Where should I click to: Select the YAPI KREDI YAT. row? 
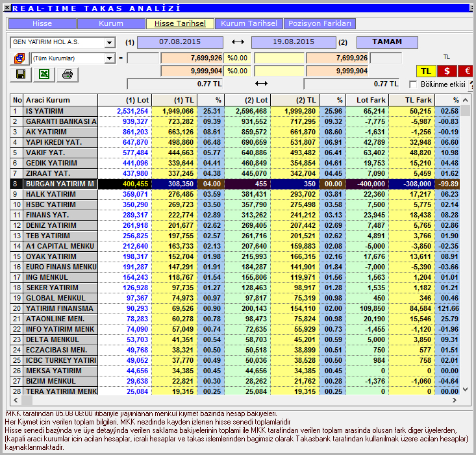click(x=235, y=142)
